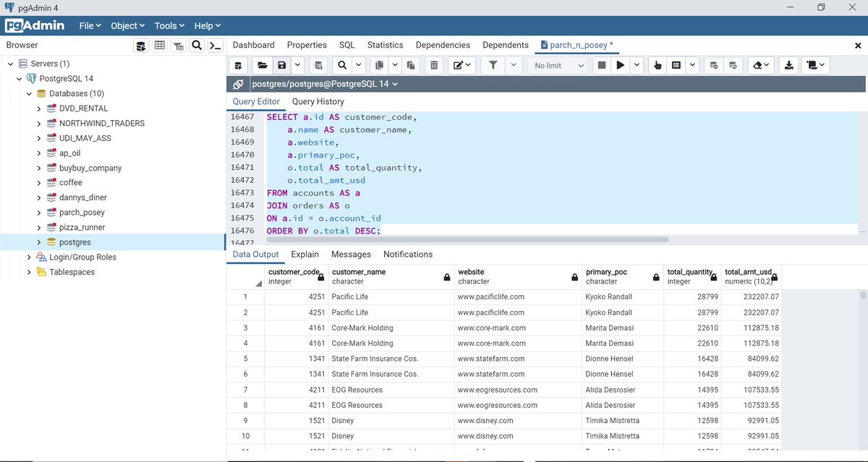Click the Rollback transaction icon
868x462 pixels.
733,65
